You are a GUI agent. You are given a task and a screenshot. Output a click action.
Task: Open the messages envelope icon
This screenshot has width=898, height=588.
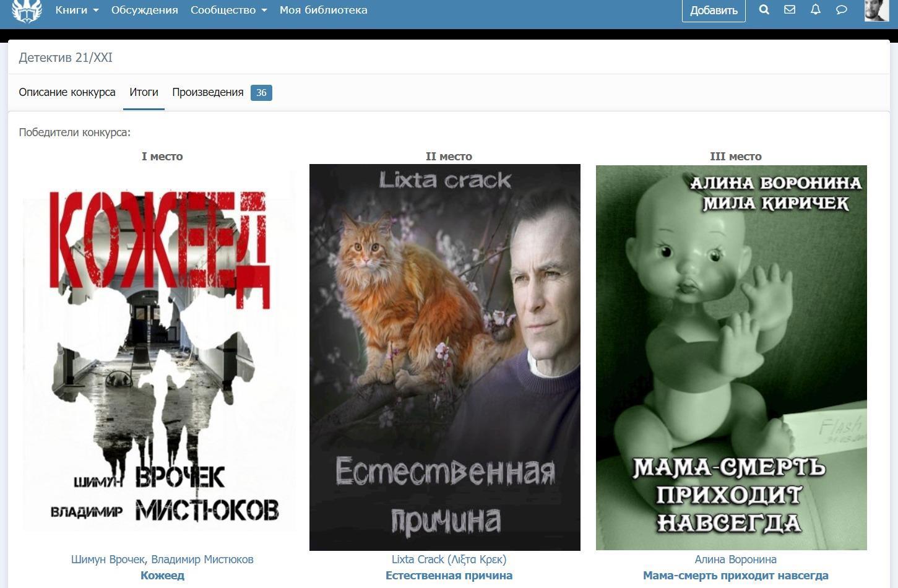tap(790, 10)
